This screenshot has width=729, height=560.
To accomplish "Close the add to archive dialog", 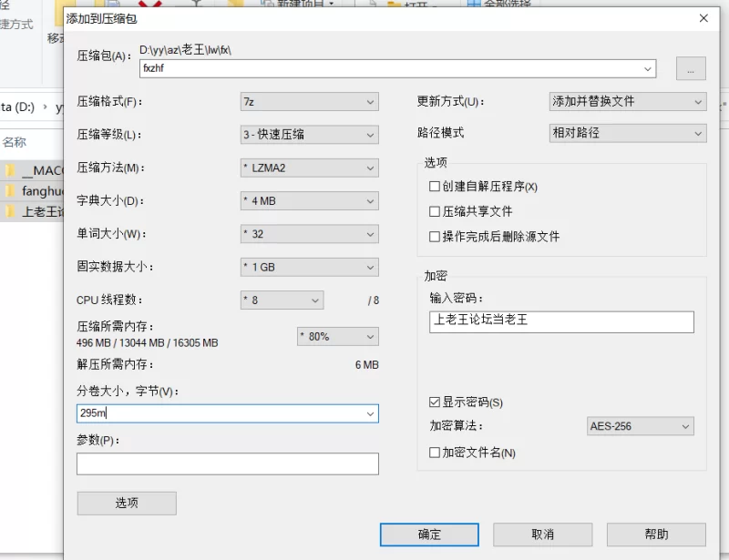I will pos(703,18).
